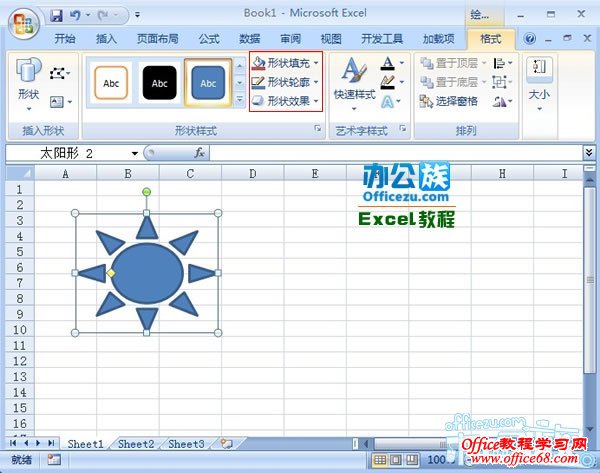The height and width of the screenshot is (473, 600).
Task: Open the group objects dropdown
Action: coord(502,82)
